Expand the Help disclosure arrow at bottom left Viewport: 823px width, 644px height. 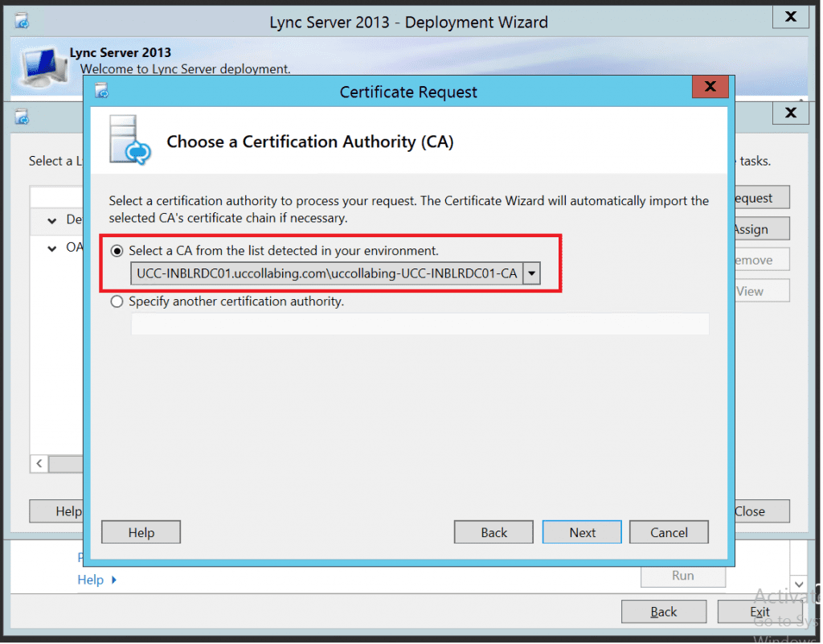click(x=115, y=580)
